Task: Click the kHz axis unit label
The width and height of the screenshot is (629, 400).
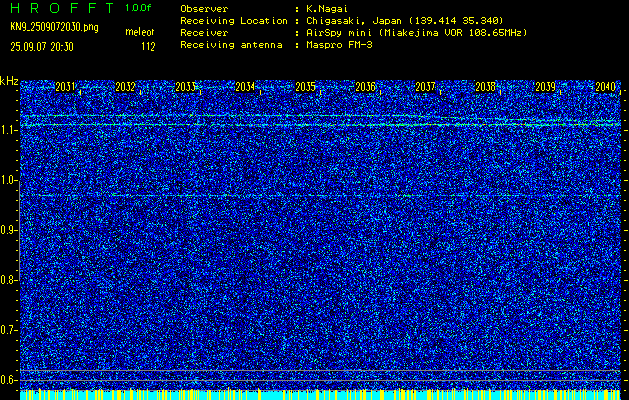Action: coord(9,81)
